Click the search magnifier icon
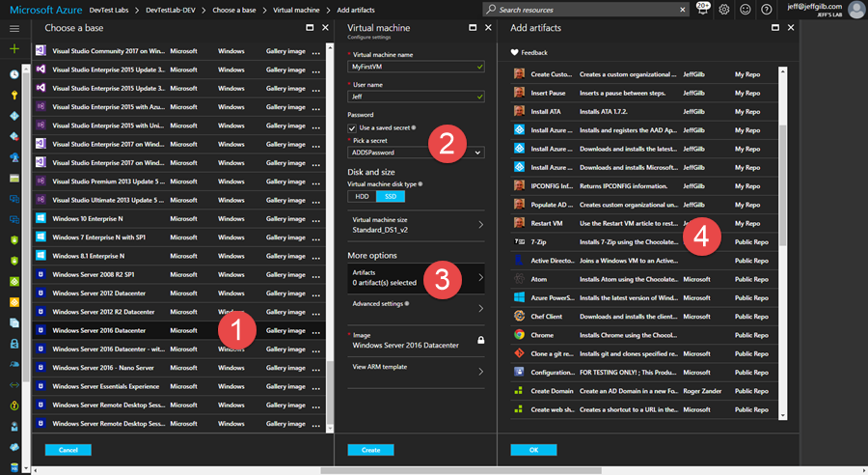The width and height of the screenshot is (868, 475). click(491, 10)
